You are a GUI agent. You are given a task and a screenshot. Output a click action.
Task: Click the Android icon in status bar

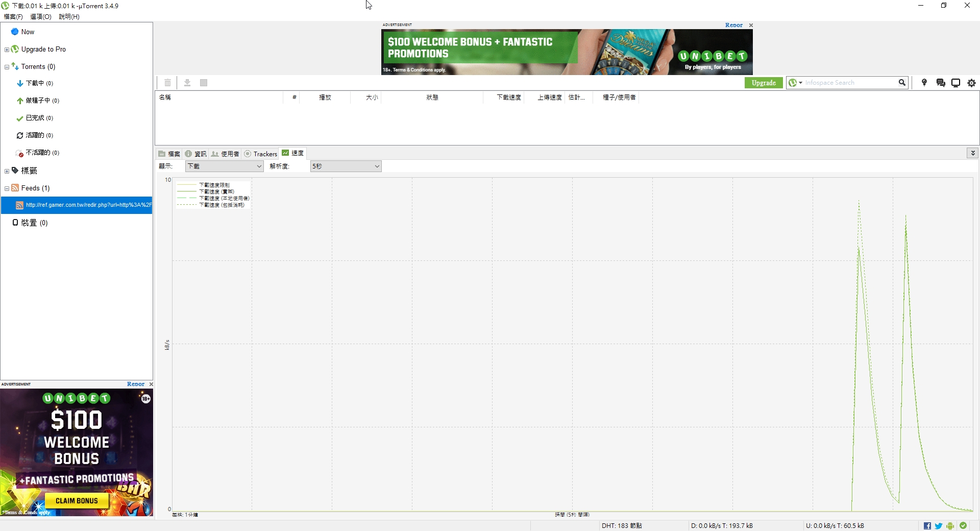(950, 526)
